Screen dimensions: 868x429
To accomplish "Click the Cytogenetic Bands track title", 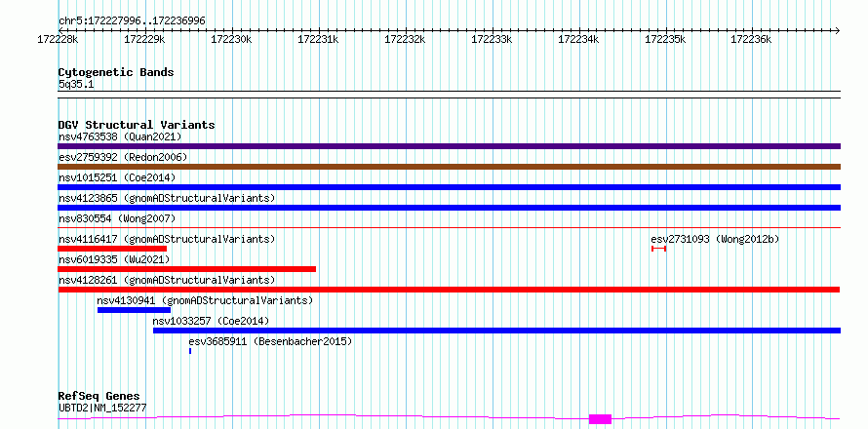I will (116, 72).
